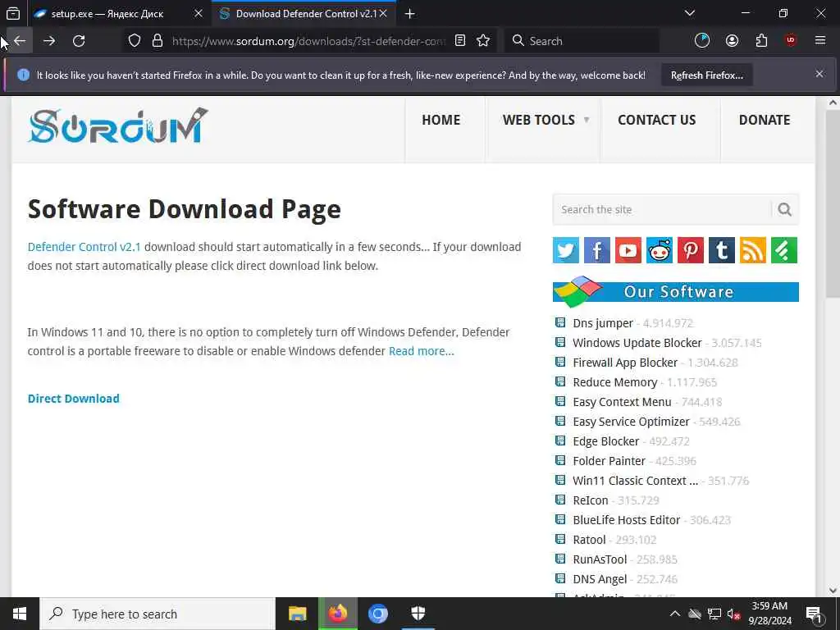Viewport: 840px width, 630px height.
Task: Open CONTACT US page
Action: point(657,120)
